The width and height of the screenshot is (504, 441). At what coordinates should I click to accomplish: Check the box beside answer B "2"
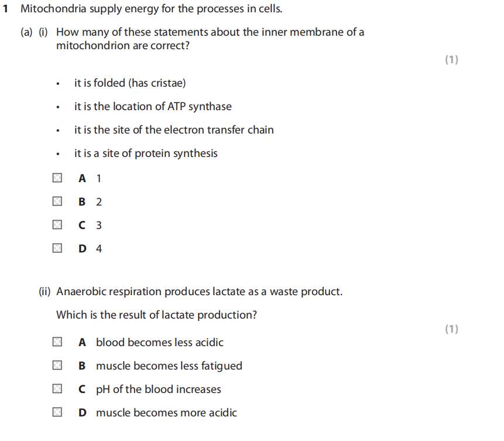point(56,201)
